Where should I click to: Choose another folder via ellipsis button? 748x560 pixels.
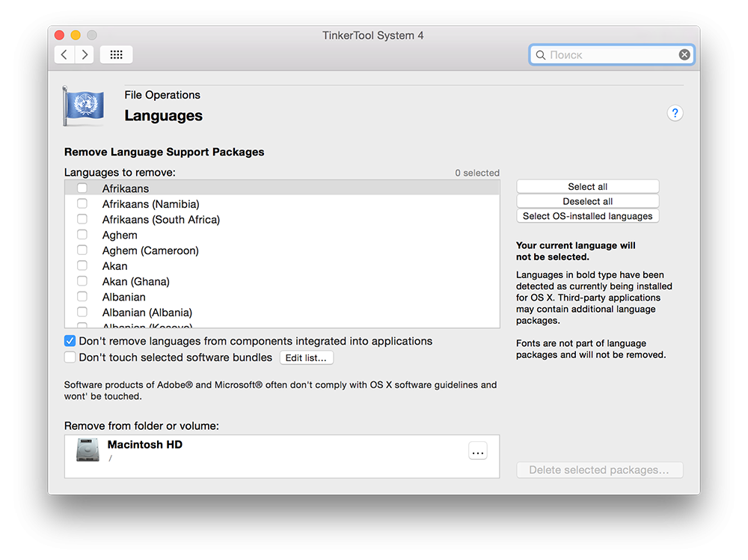coord(477,452)
